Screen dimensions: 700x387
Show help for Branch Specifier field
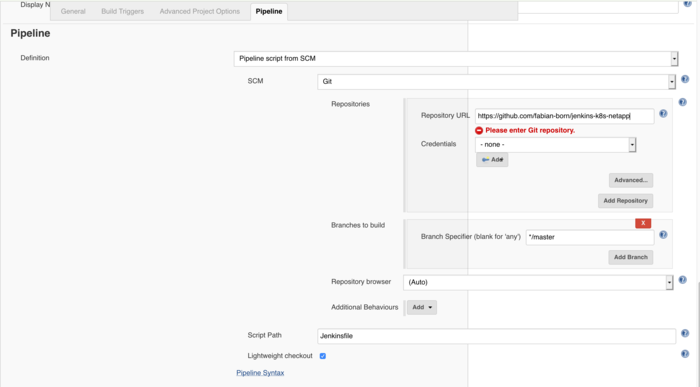click(x=663, y=235)
